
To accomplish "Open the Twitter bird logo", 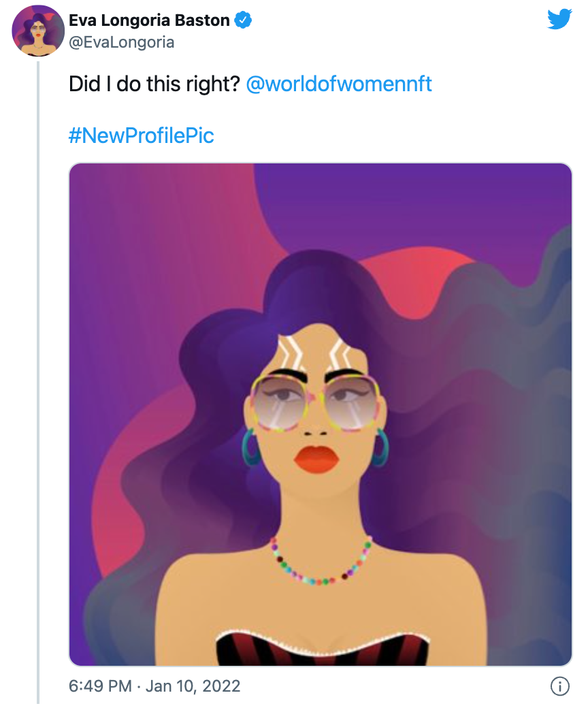I will [559, 20].
